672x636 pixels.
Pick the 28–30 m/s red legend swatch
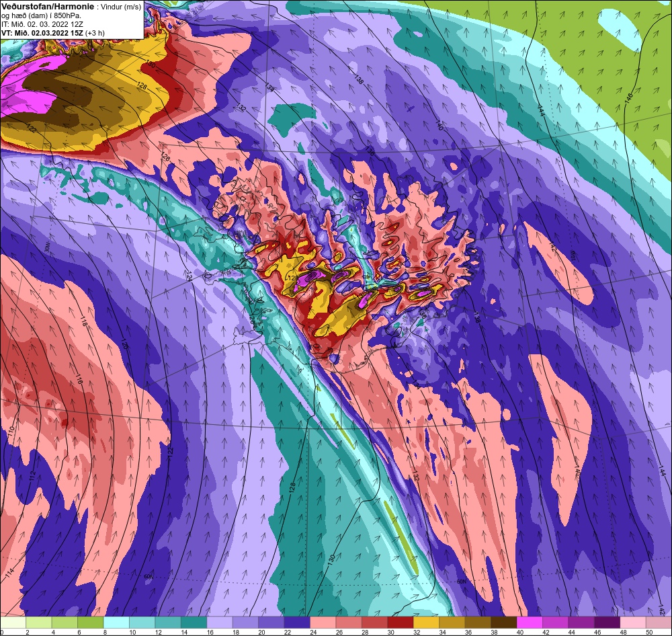click(374, 623)
